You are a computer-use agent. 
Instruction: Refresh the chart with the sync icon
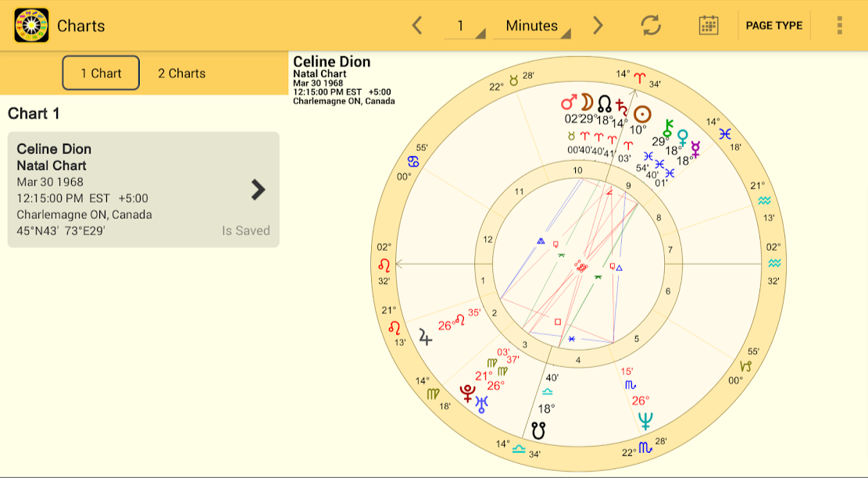pyautogui.click(x=651, y=26)
